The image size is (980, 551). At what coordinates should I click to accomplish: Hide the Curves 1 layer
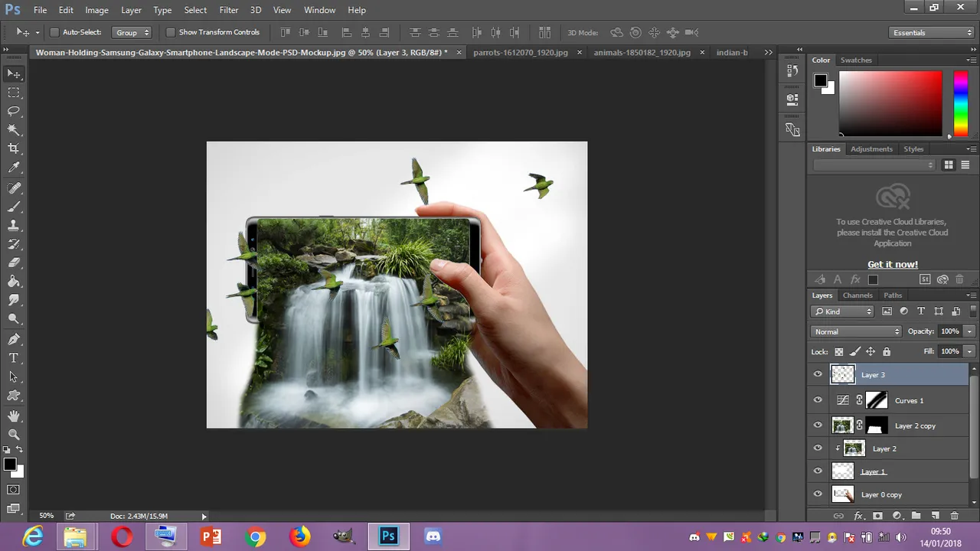(818, 400)
